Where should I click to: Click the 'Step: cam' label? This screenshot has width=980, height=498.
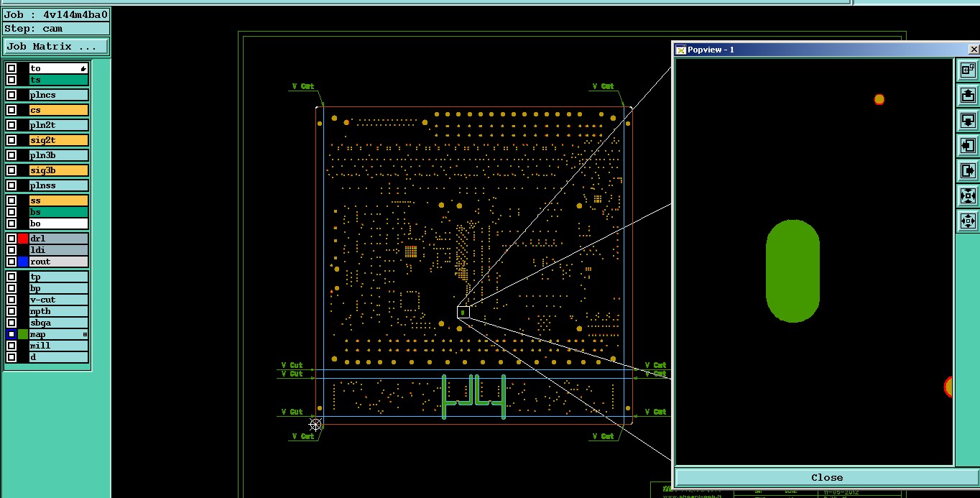[56, 29]
